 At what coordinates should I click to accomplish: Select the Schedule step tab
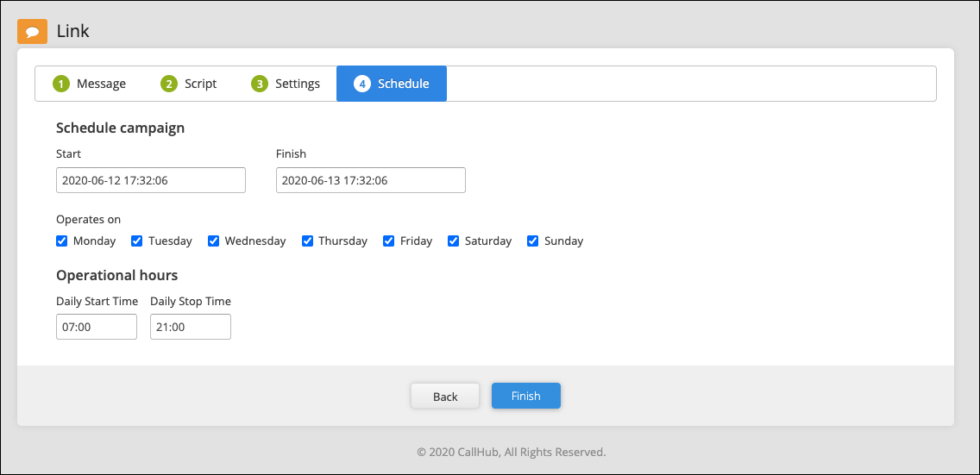coord(392,84)
